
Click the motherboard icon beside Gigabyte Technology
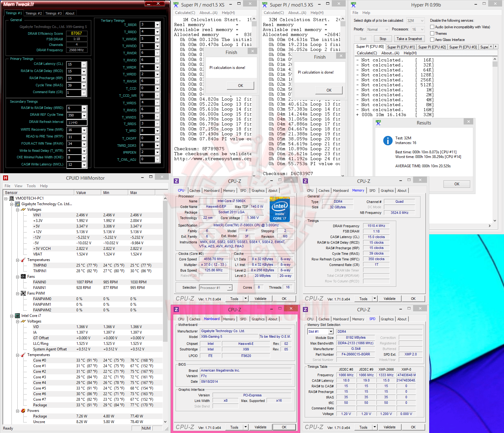click(18, 204)
